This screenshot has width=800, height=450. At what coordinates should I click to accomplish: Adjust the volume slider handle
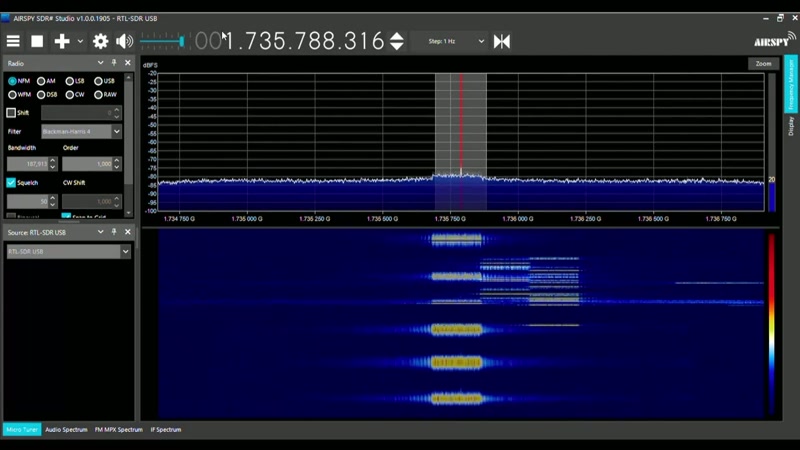click(181, 41)
